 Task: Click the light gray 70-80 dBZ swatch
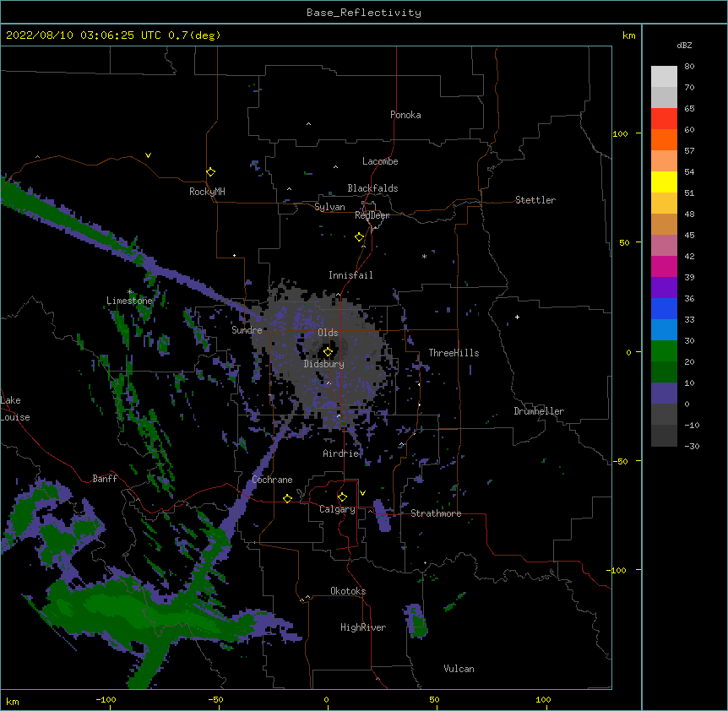pyautogui.click(x=664, y=77)
